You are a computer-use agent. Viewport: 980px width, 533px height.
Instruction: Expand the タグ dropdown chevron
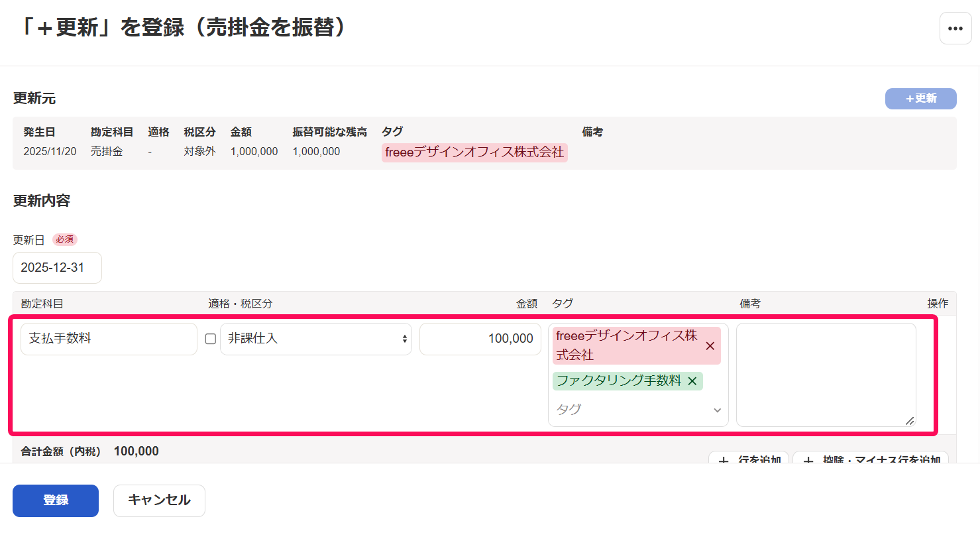tap(717, 410)
